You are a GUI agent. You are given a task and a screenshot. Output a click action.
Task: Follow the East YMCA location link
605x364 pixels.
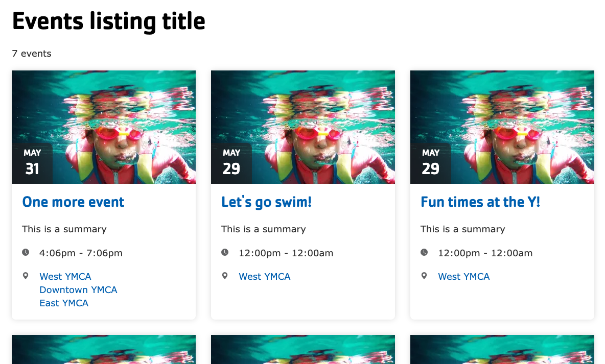click(x=64, y=303)
